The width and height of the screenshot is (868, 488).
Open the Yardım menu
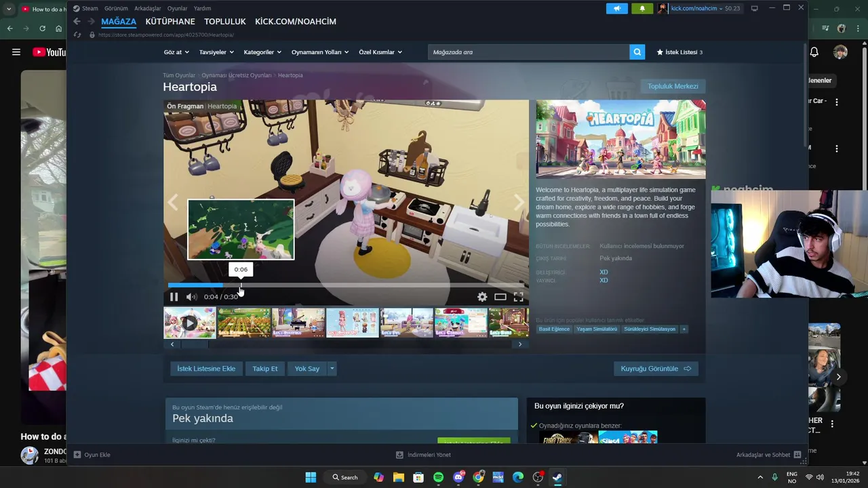(x=202, y=9)
